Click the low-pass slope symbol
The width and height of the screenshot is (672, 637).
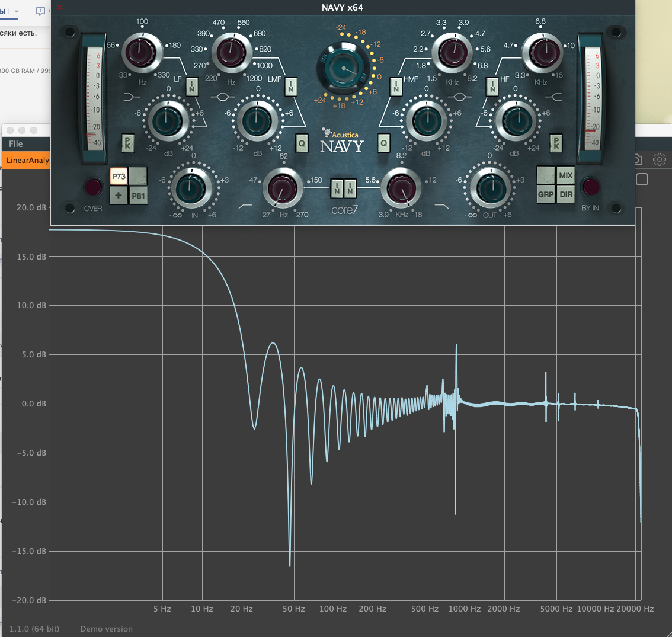(x=442, y=207)
